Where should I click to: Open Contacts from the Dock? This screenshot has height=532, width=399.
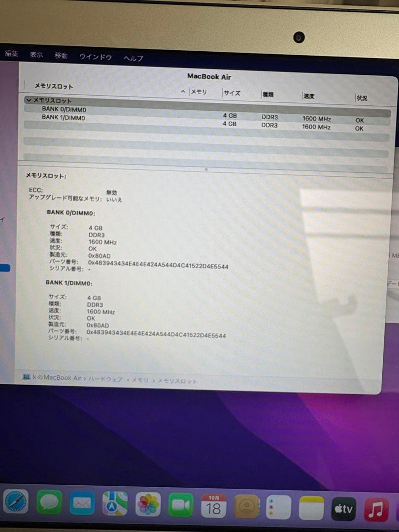[246, 506]
